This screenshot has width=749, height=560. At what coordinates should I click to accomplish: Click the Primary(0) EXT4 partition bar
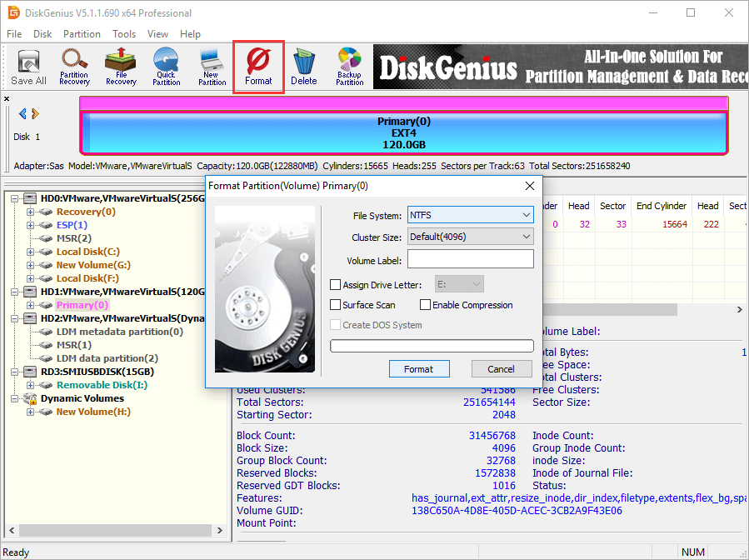click(403, 126)
